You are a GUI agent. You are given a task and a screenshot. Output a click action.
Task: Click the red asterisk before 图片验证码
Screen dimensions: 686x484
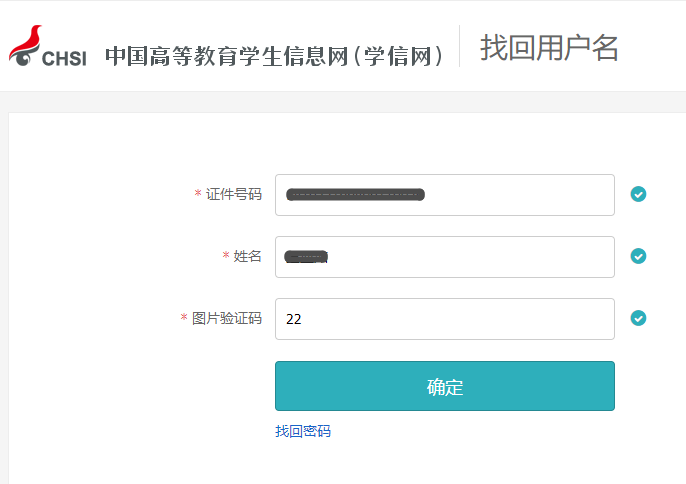(184, 319)
